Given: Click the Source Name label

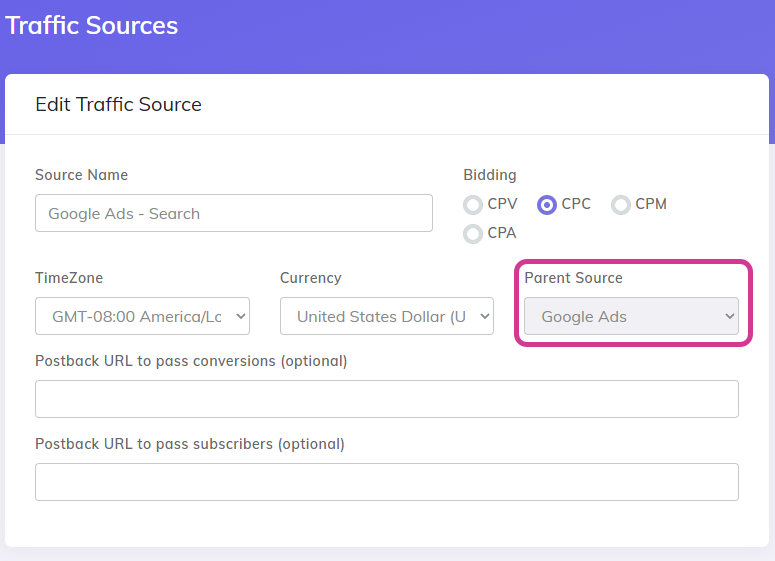Looking at the screenshot, I should (82, 175).
